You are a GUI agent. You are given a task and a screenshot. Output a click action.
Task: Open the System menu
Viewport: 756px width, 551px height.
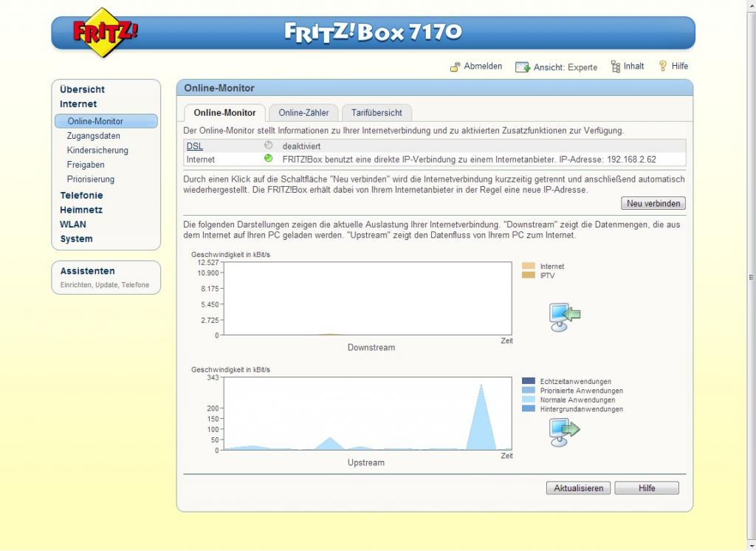(76, 239)
